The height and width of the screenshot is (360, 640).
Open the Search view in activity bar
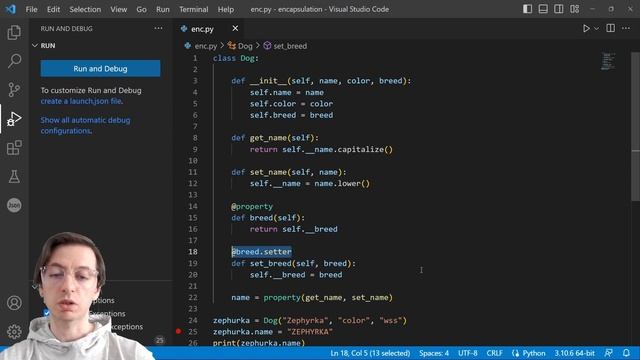(x=14, y=61)
